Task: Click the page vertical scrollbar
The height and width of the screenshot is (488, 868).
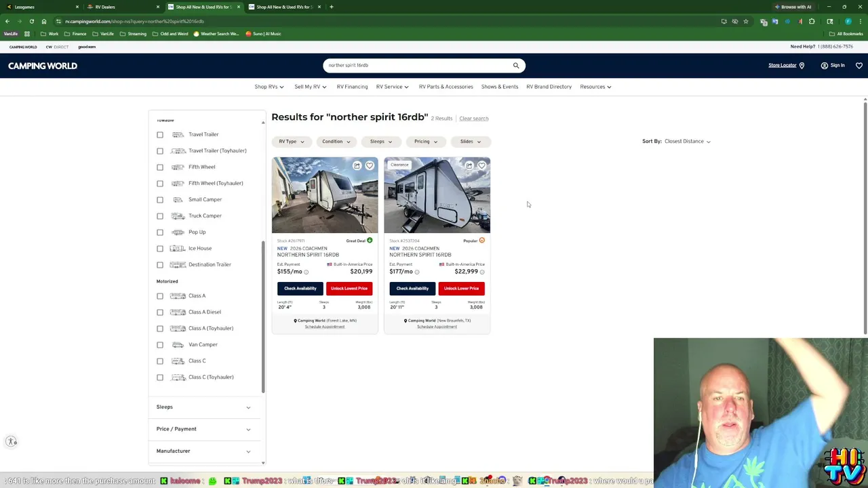Action: coord(865,217)
